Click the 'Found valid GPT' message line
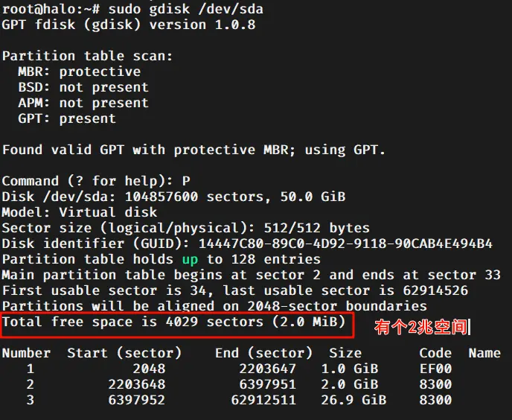The width and height of the screenshot is (512, 420). [193, 150]
